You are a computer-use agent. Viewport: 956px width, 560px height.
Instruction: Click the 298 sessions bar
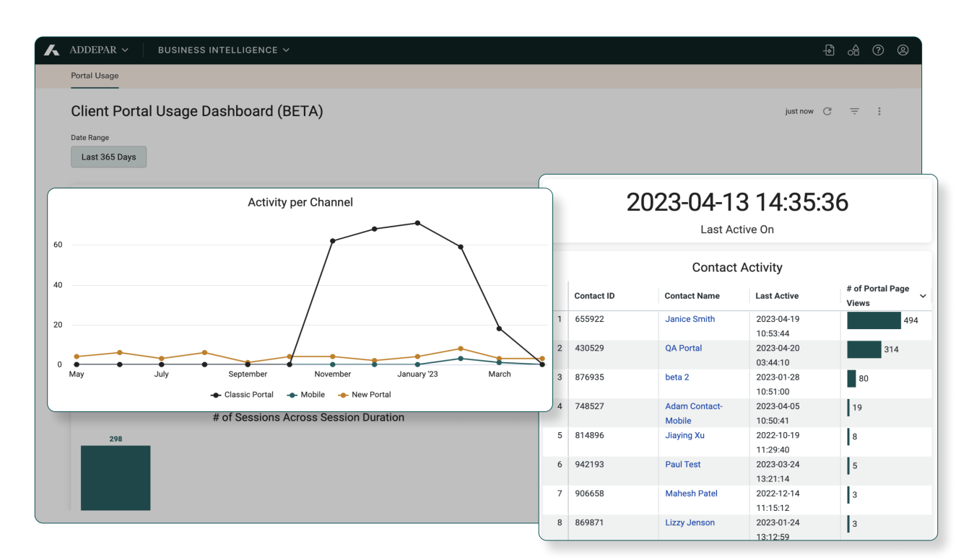pos(116,478)
